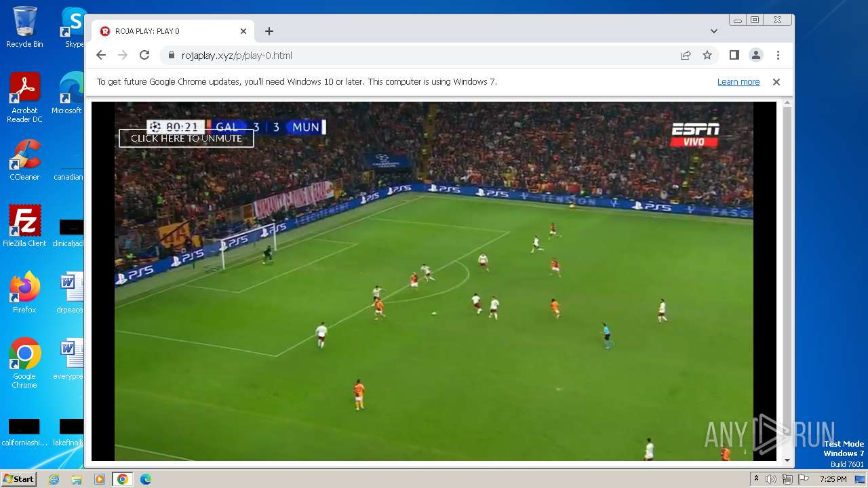
Task: Toggle the Chrome side panel icon
Action: pos(734,56)
